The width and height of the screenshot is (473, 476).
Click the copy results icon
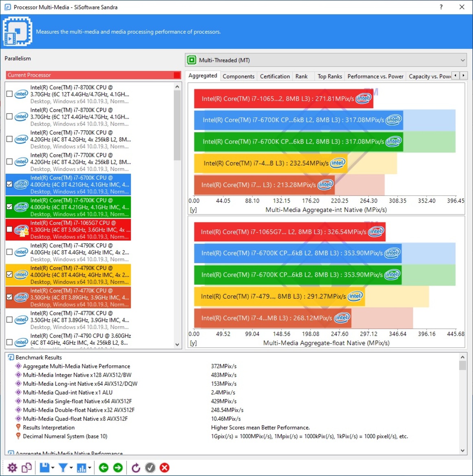[x=27, y=467]
